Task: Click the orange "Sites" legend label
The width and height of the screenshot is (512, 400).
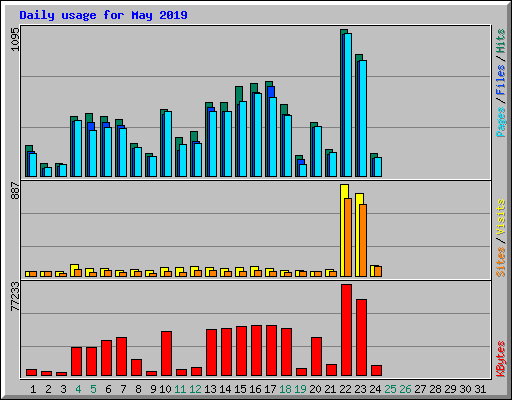Action: tap(501, 262)
